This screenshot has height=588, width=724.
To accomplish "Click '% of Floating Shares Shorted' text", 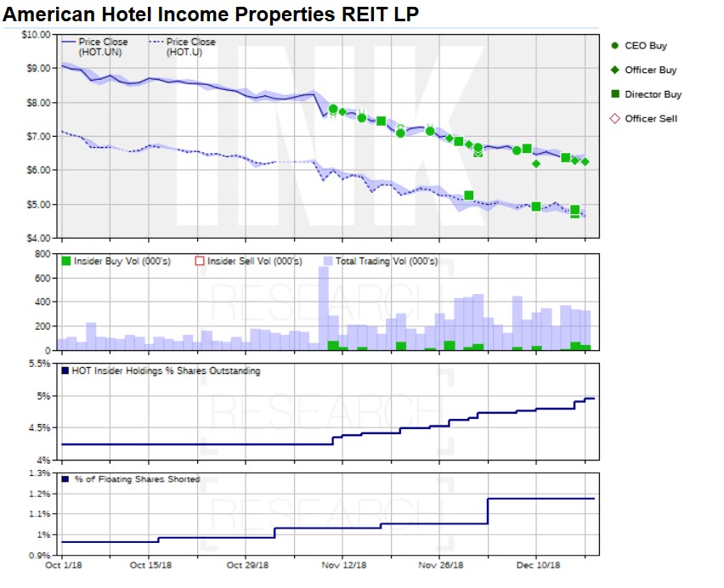I will [x=137, y=479].
